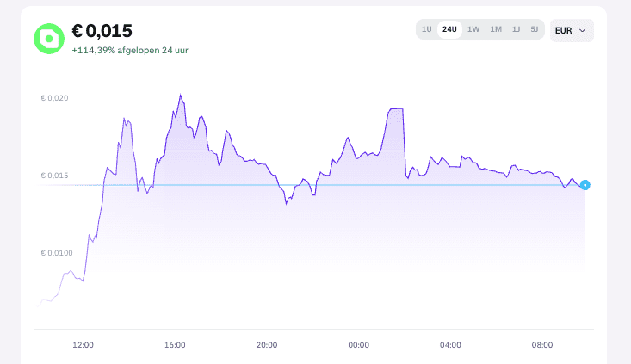Click the € 0,020 y-axis label
This screenshot has width=631, height=364.
[x=53, y=98]
